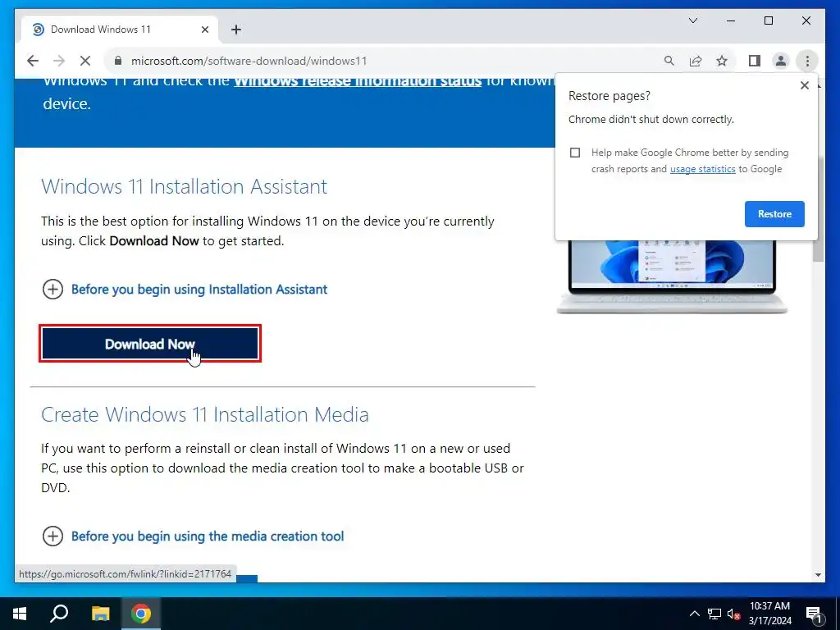Click Download Now button

pos(150,344)
